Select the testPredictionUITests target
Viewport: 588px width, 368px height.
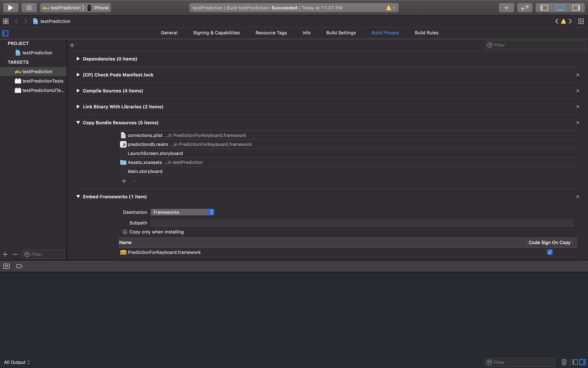click(33, 90)
